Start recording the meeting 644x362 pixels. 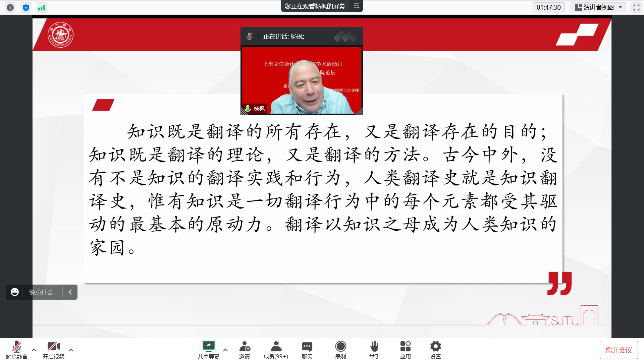tap(340, 350)
